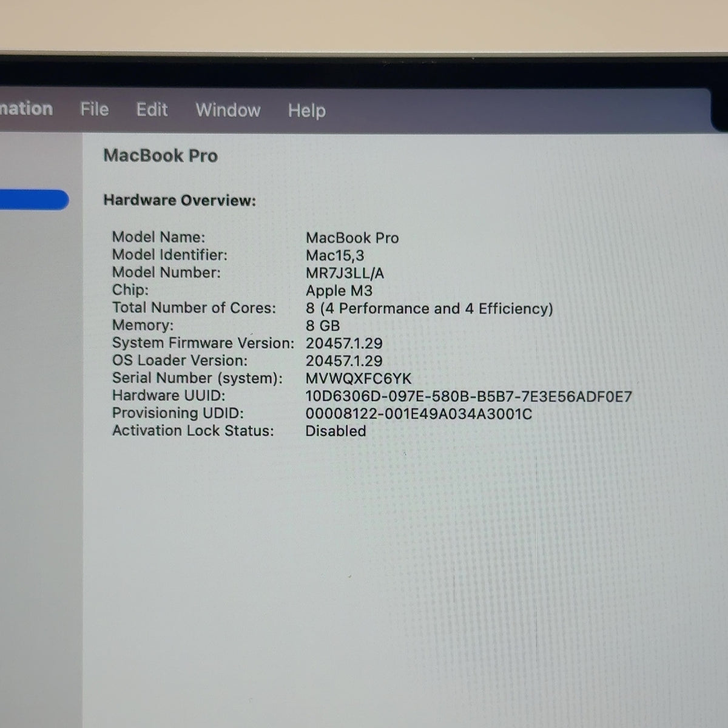728x728 pixels.
Task: Click the Hardware Overview heading
Action: [180, 200]
